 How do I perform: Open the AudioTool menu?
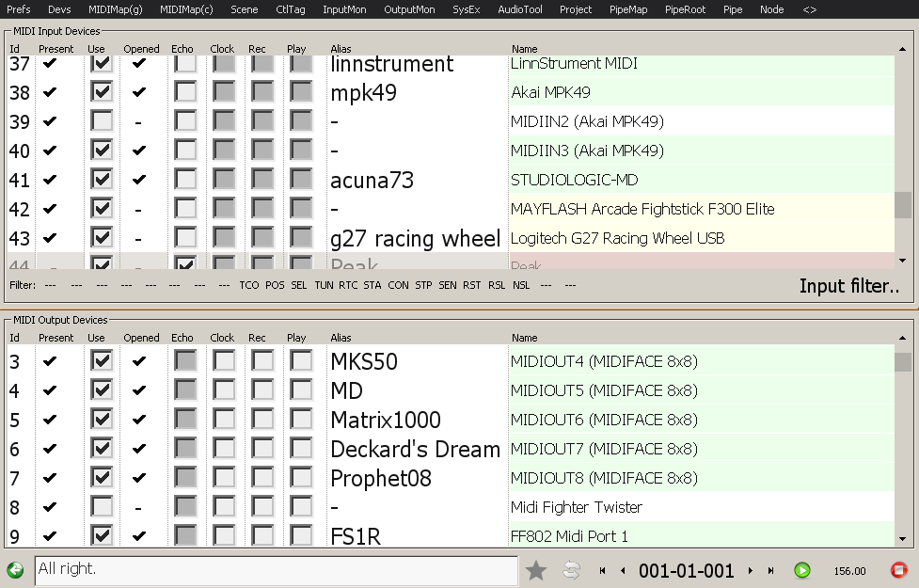[519, 9]
